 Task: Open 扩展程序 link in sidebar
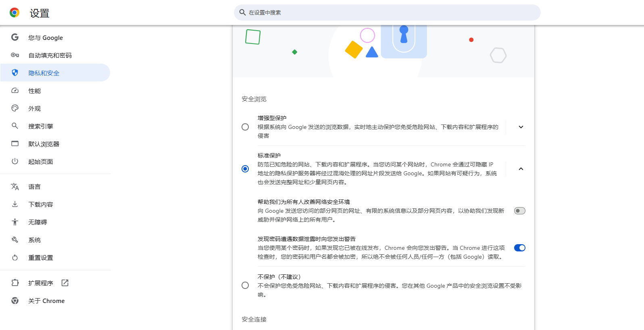55,283
